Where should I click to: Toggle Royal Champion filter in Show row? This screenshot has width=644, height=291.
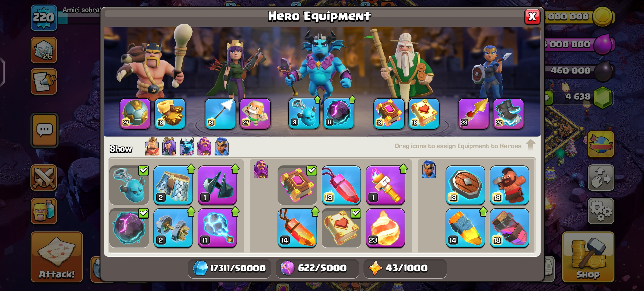[222, 147]
